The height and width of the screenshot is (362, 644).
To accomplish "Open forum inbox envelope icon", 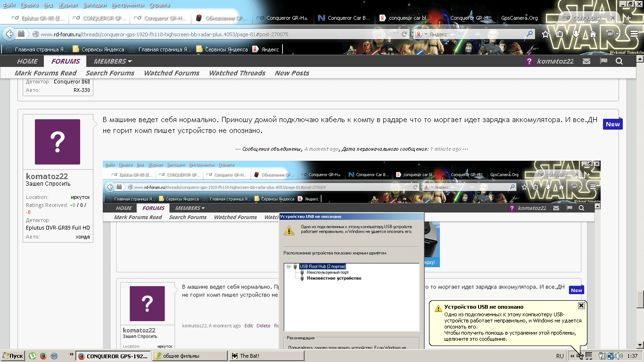I will click(586, 61).
